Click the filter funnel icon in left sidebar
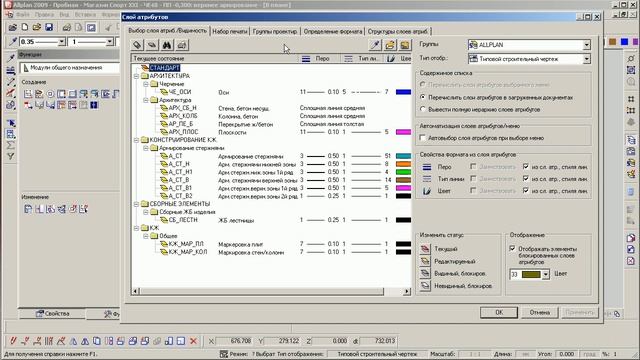This screenshot has width=640, height=360. pyautogui.click(x=11, y=156)
